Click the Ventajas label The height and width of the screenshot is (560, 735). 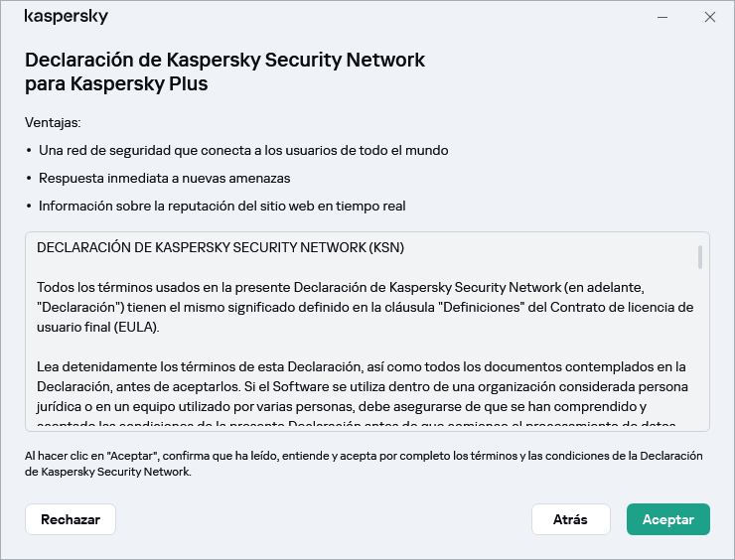tap(53, 123)
